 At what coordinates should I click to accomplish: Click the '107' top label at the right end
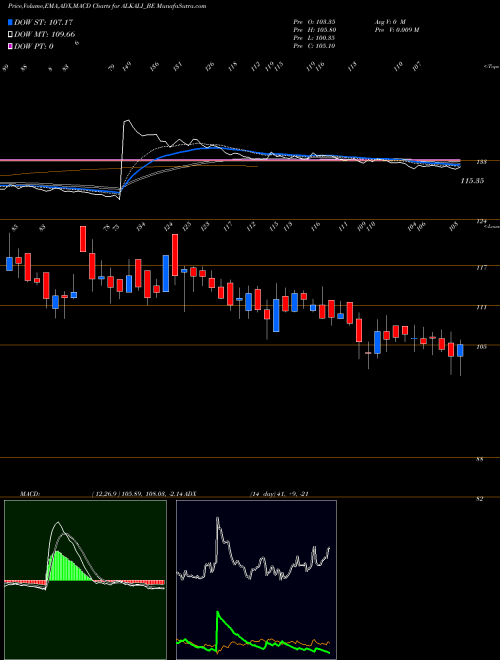coord(417,66)
